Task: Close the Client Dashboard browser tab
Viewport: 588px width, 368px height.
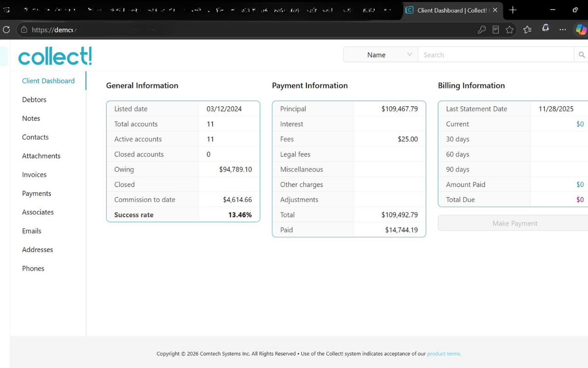Action: 495,10
